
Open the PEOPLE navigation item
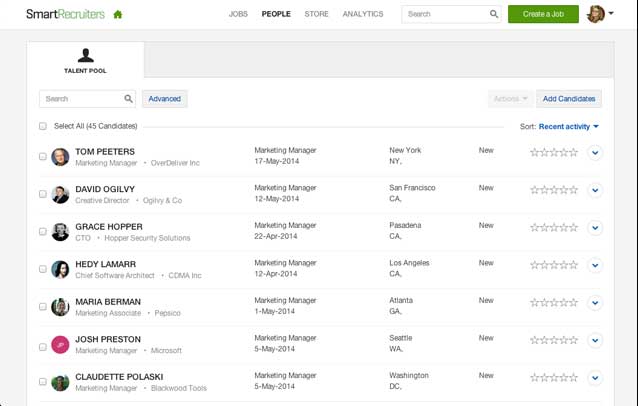[x=276, y=14]
